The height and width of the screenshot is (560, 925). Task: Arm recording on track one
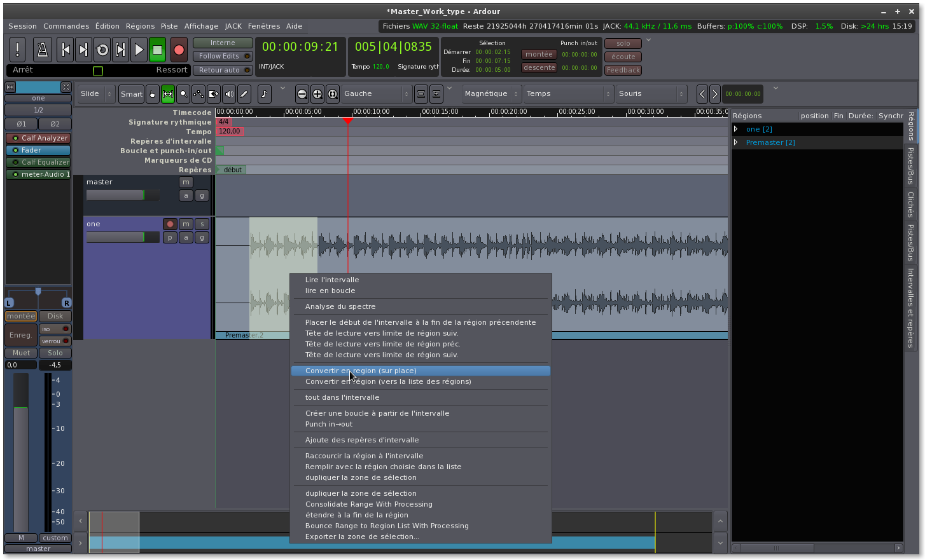[170, 224]
